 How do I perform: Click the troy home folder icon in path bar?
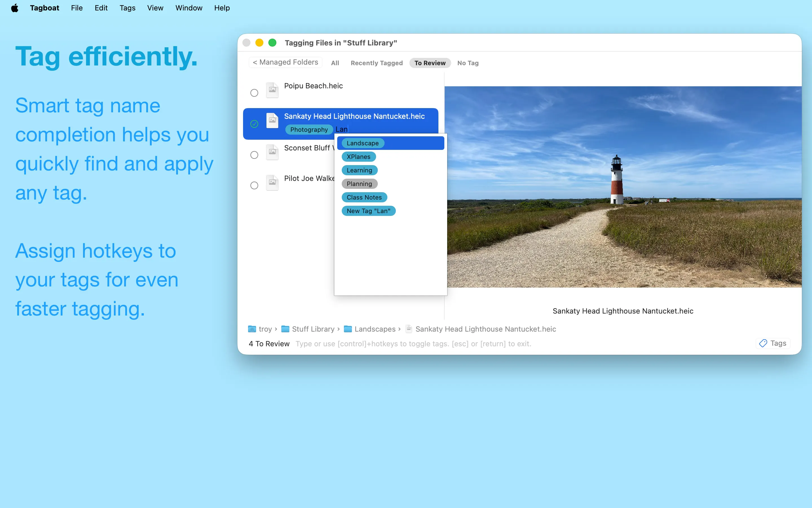click(252, 329)
